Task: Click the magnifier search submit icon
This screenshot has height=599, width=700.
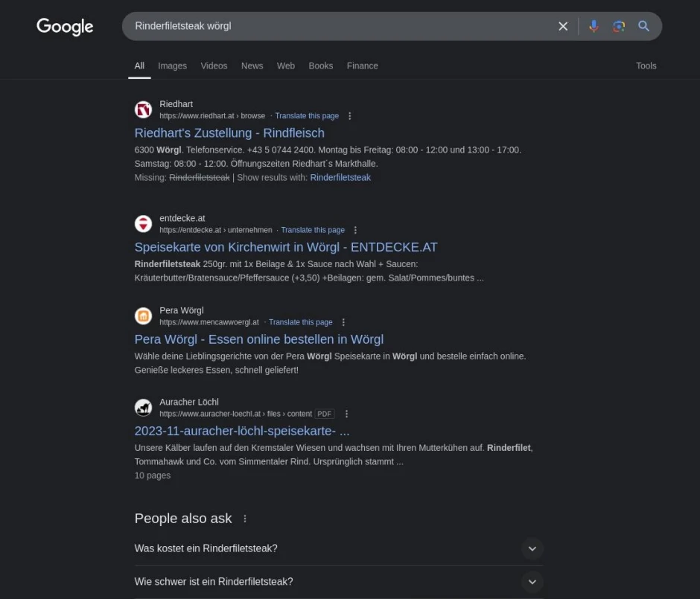Action: click(643, 26)
